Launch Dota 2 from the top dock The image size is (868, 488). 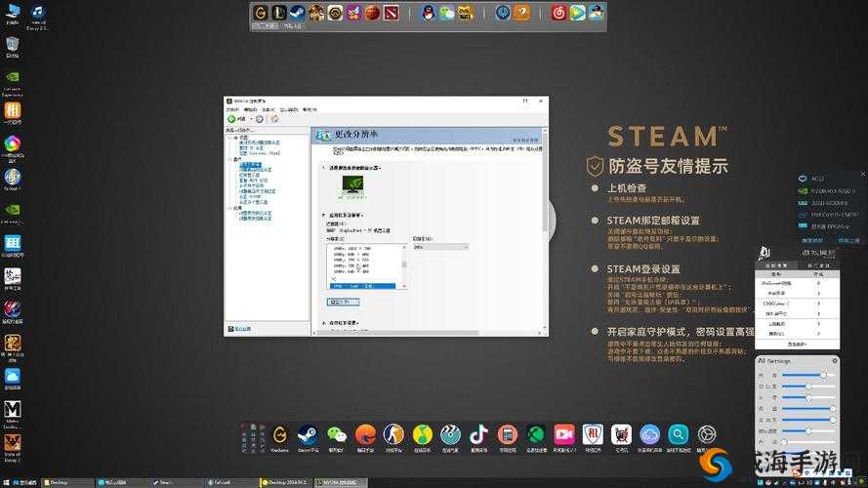(x=392, y=12)
